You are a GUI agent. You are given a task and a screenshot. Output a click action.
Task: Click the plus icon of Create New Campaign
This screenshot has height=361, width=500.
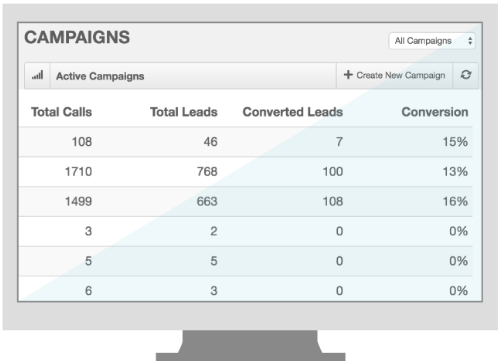point(348,75)
